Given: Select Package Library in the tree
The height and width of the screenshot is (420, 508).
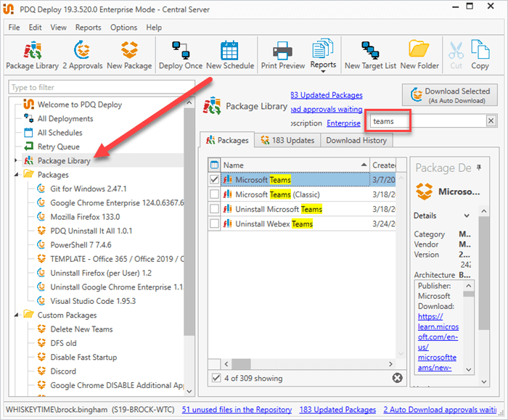Looking at the screenshot, I should (x=64, y=160).
